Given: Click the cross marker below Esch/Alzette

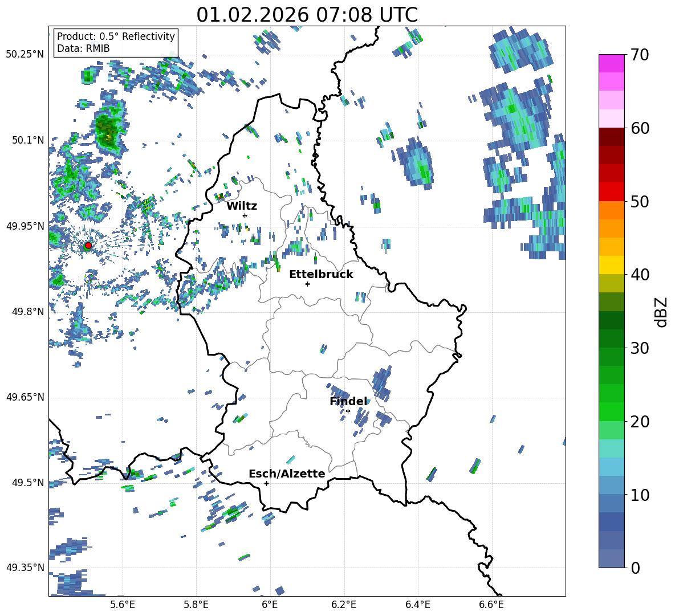Looking at the screenshot, I should click(x=266, y=483).
